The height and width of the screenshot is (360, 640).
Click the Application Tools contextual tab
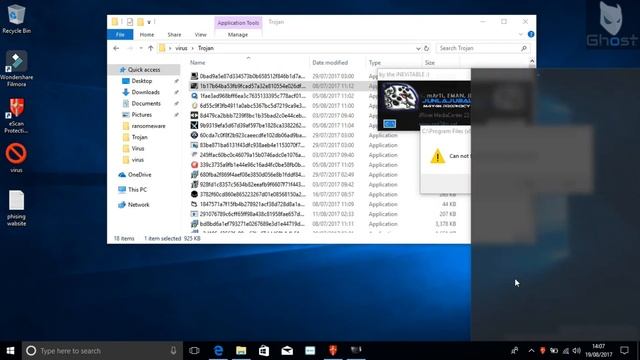tap(238, 23)
